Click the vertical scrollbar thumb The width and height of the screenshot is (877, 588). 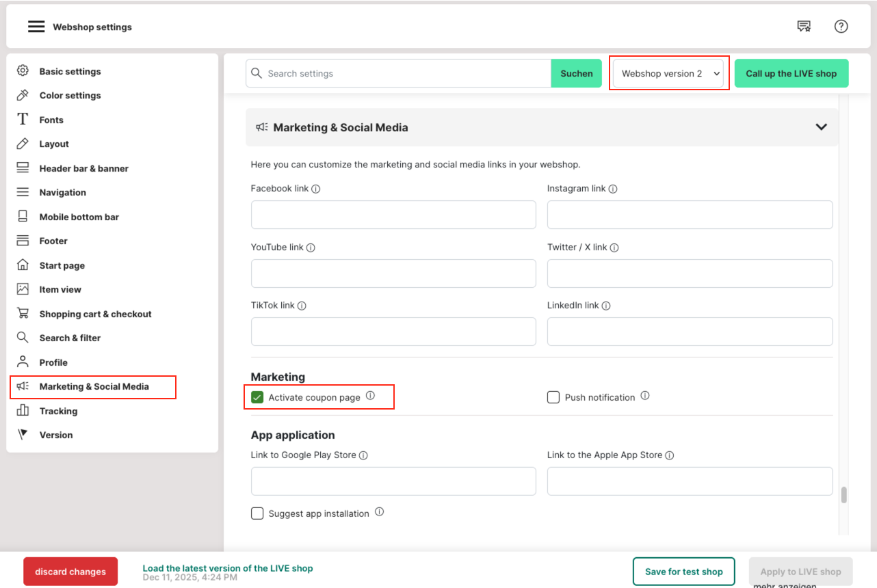click(x=844, y=495)
